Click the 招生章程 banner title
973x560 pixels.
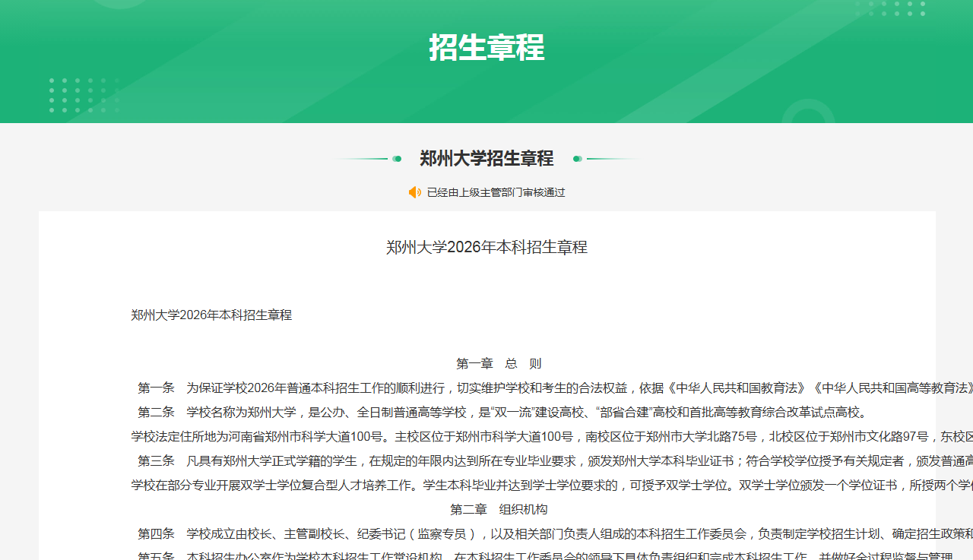(486, 48)
